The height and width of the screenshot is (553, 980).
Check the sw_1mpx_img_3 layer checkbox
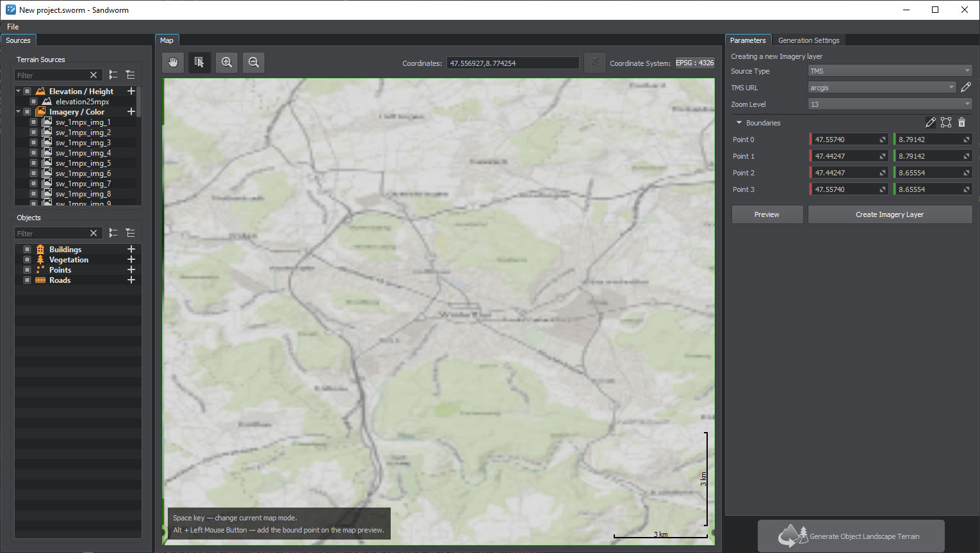tap(34, 143)
